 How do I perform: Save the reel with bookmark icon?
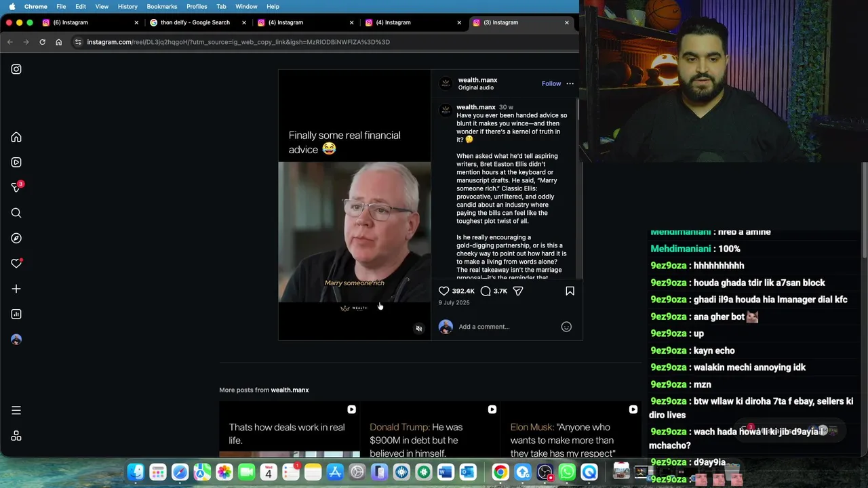pos(570,291)
